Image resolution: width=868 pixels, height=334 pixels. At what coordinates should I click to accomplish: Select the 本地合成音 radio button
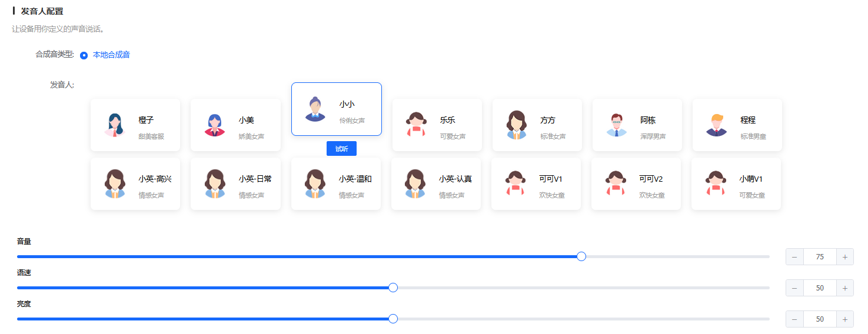[84, 55]
